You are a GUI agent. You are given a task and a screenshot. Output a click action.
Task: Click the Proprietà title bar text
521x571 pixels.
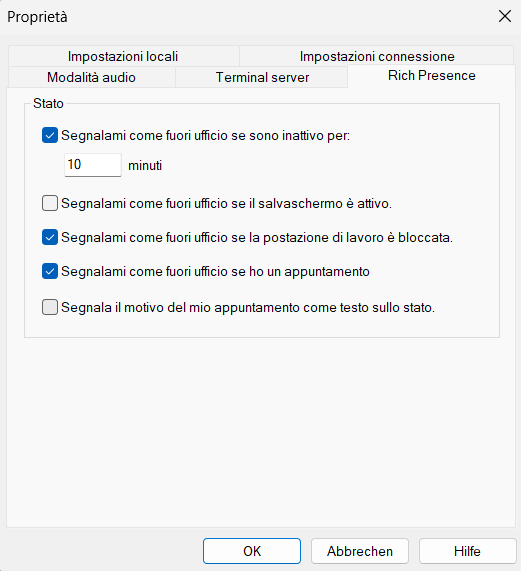coord(37,17)
